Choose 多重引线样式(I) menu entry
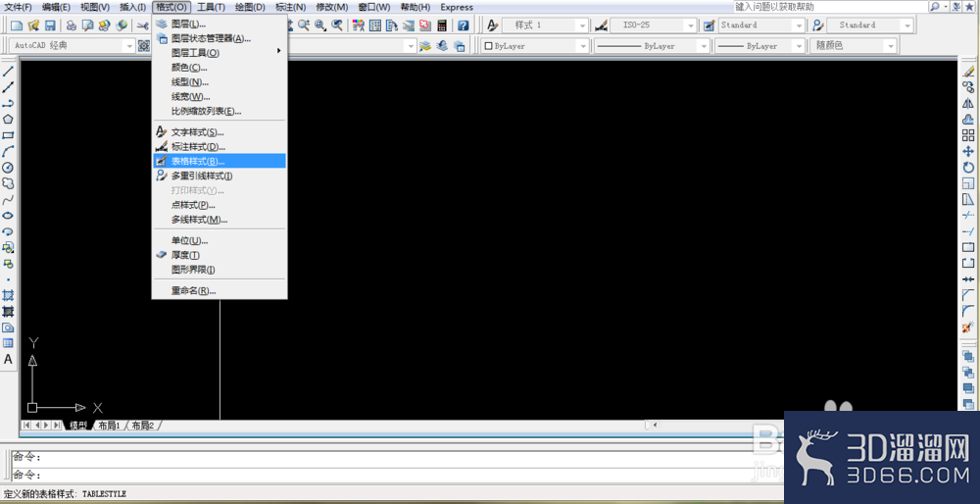980x504 pixels. point(220,176)
